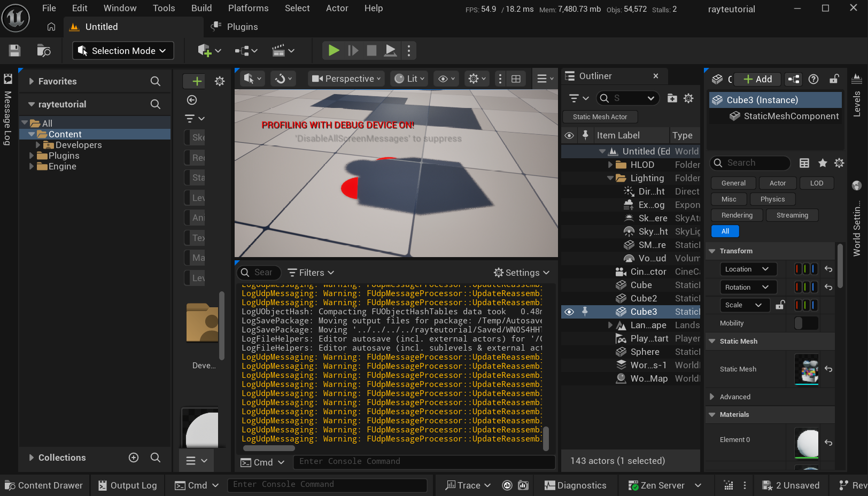
Task: Click the Save current level icon
Action: [14, 51]
